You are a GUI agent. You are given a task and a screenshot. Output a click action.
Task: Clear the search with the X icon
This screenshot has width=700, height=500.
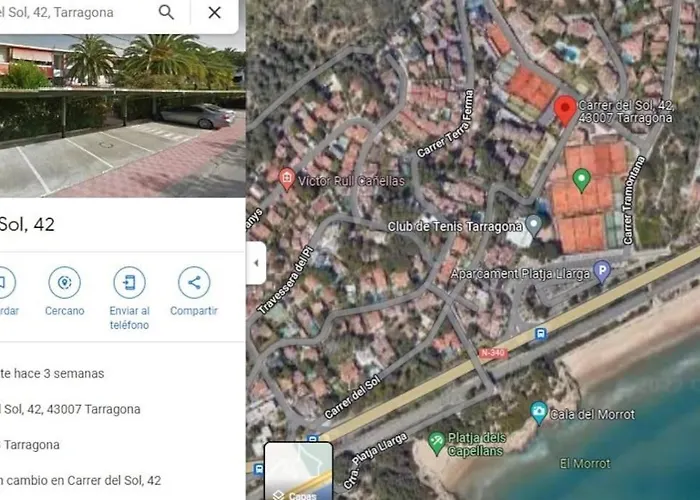coord(215,12)
